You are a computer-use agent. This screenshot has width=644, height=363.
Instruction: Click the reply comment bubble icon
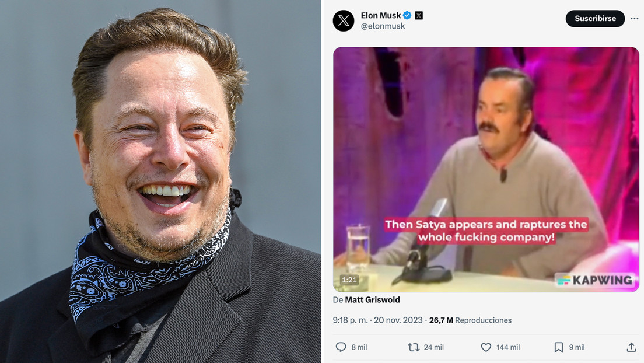coord(341,347)
